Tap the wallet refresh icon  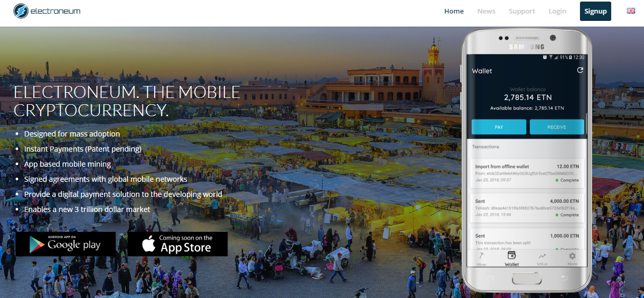point(580,70)
